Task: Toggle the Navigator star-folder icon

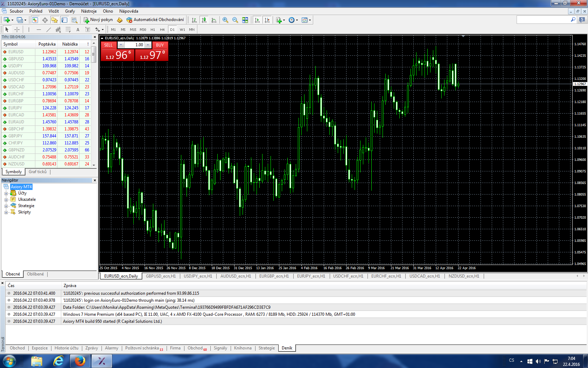Action: (x=55, y=20)
